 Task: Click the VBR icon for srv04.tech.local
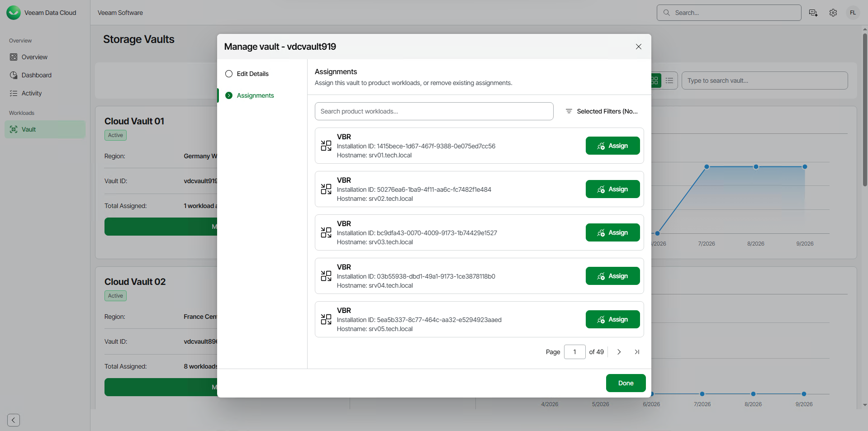click(326, 276)
